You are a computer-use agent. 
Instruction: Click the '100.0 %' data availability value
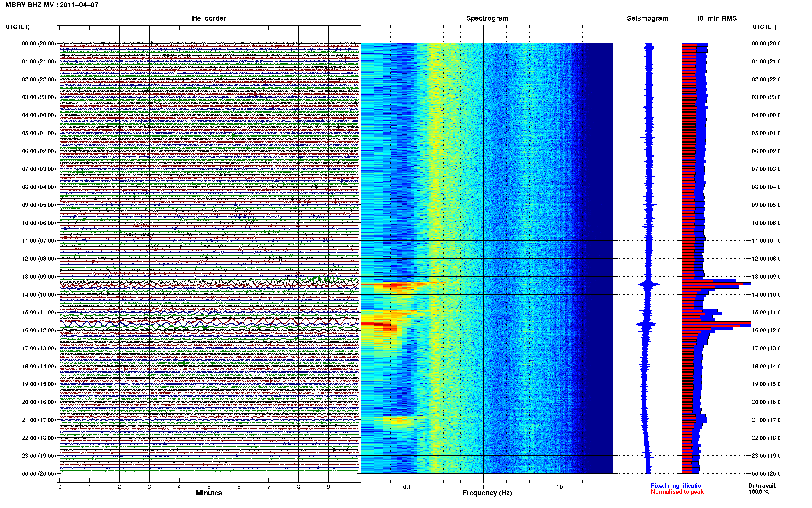tap(759, 492)
